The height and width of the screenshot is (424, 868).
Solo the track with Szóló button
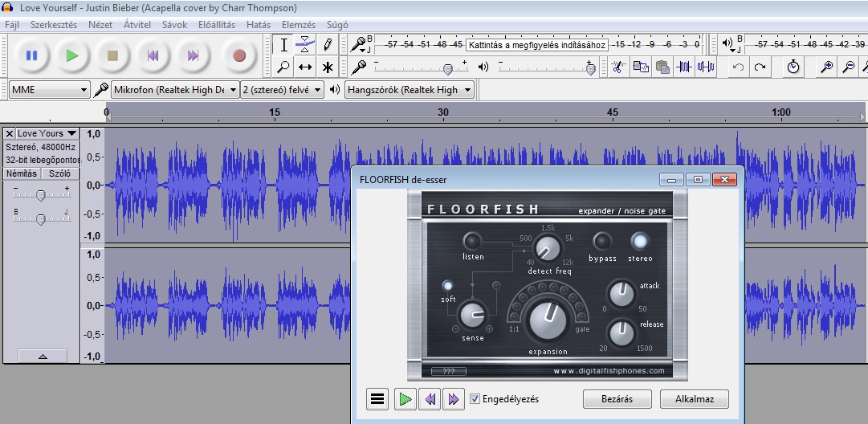[x=60, y=173]
